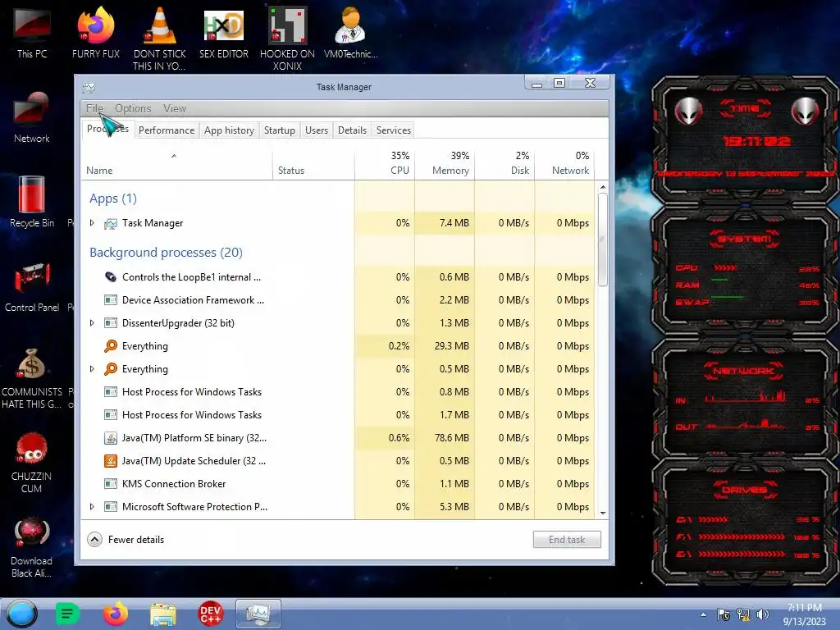
Task: Expand the Task Manager app row
Action: (92, 223)
